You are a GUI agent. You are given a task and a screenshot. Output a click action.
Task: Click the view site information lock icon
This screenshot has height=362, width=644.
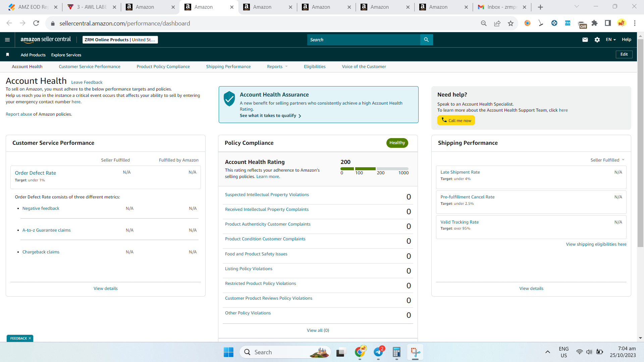pyautogui.click(x=53, y=23)
